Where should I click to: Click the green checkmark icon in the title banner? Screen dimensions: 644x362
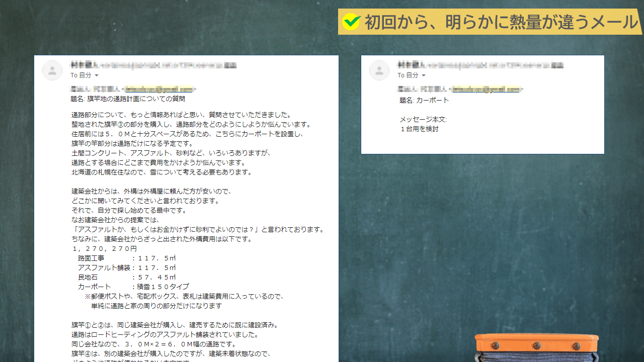351,22
